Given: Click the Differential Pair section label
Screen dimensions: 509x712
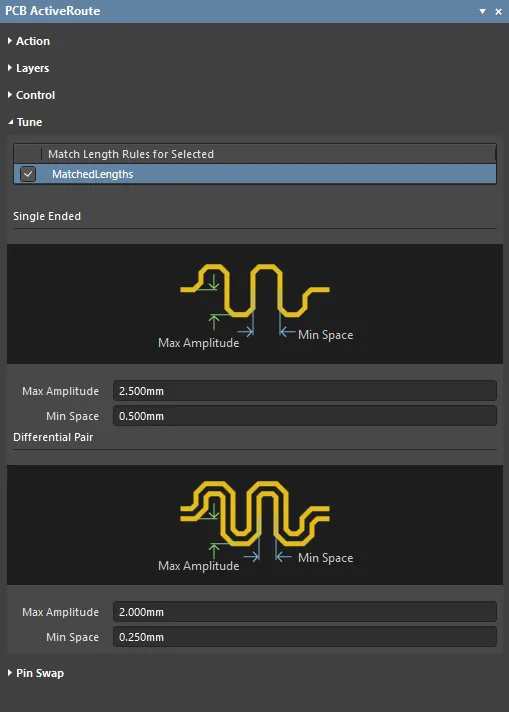Looking at the screenshot, I should (x=53, y=437).
